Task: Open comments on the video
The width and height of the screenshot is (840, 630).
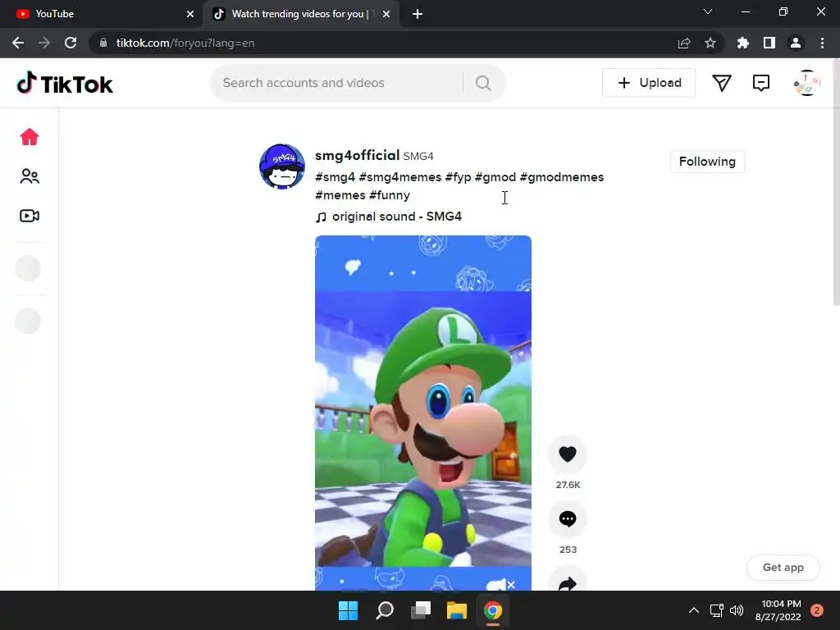Action: point(568,518)
